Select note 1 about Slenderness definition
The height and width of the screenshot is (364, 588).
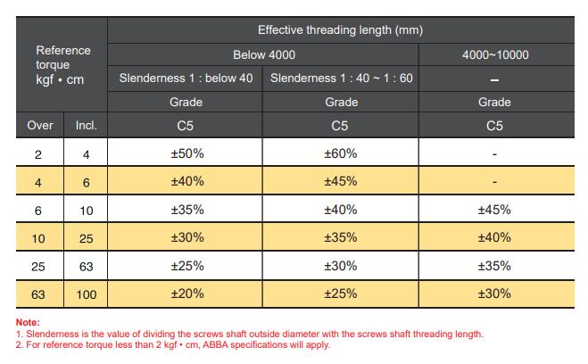[249, 334]
